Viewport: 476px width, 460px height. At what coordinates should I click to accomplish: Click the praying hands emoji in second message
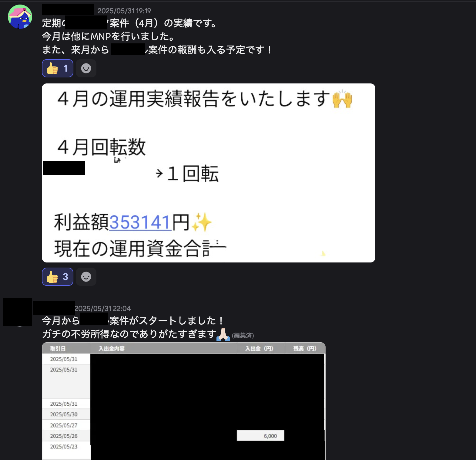(x=223, y=334)
